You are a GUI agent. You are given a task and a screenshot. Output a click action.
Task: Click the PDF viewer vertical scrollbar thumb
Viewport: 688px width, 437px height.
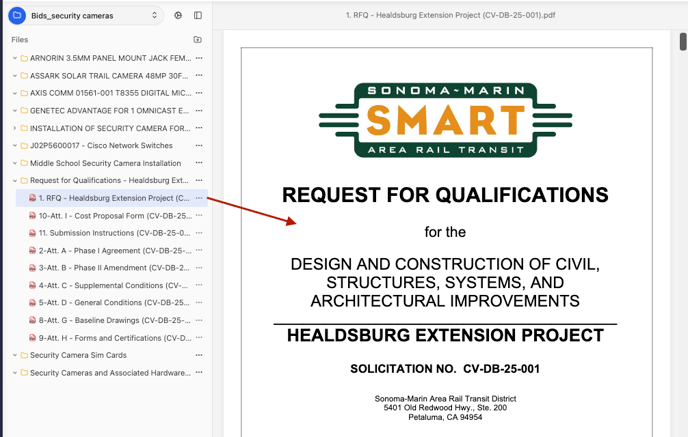click(x=683, y=42)
